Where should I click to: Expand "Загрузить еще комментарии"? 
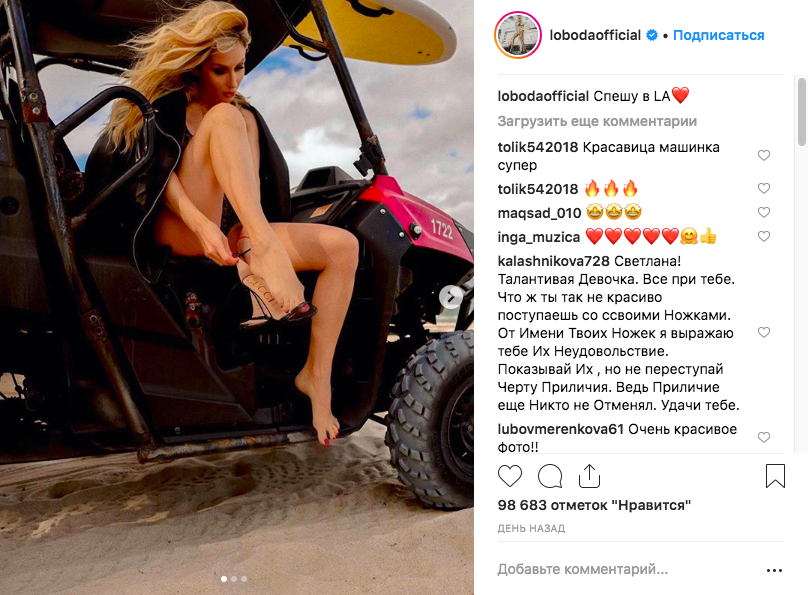(x=597, y=122)
